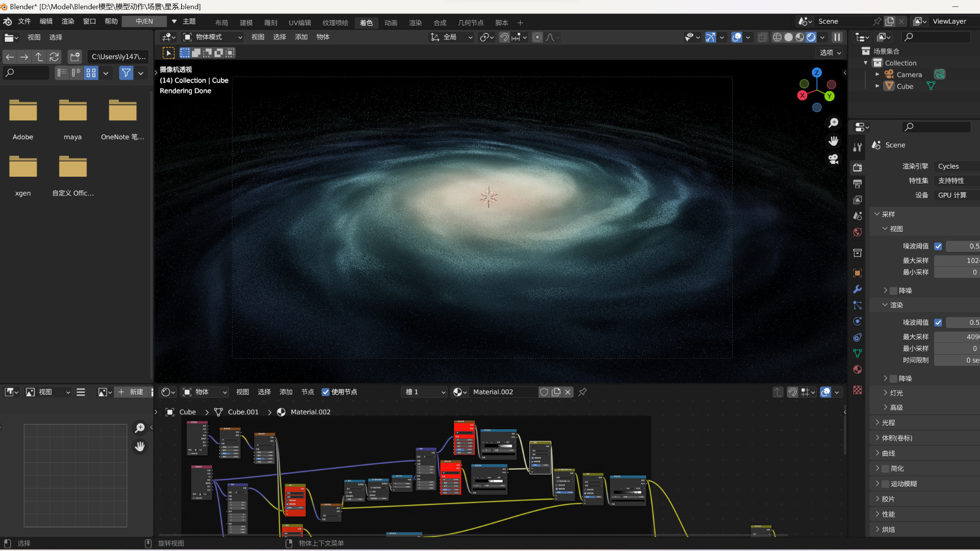
Task: Click the pan hand icon in viewport
Action: [833, 141]
